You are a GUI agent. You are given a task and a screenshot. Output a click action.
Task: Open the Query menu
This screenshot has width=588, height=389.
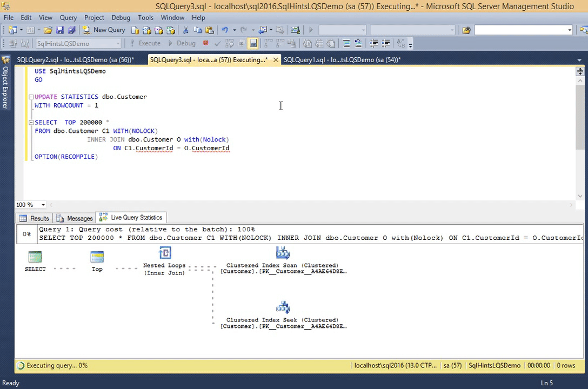coord(68,17)
